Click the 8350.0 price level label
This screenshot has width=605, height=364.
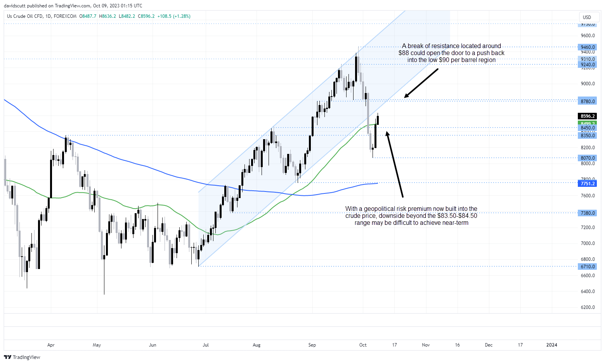588,136
